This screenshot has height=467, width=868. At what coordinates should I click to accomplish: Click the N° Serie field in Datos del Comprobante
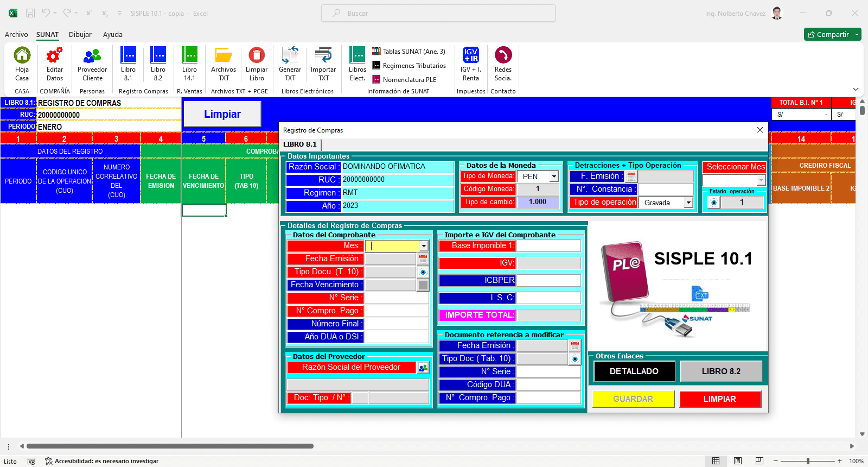coord(397,298)
